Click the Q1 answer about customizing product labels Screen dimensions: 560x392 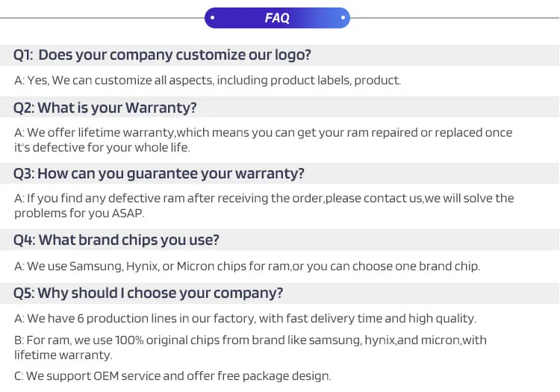pyautogui.click(x=208, y=81)
